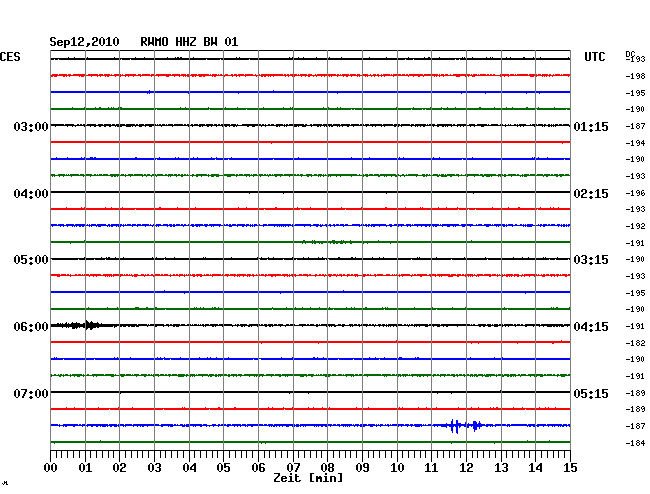Click the UTC column header
This screenshot has width=650, height=494.
pyautogui.click(x=594, y=57)
